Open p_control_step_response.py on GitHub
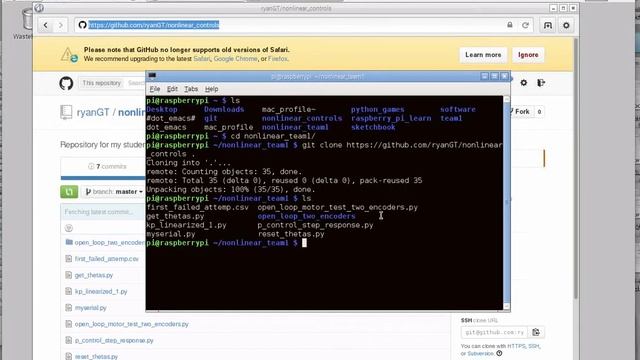 pyautogui.click(x=114, y=340)
